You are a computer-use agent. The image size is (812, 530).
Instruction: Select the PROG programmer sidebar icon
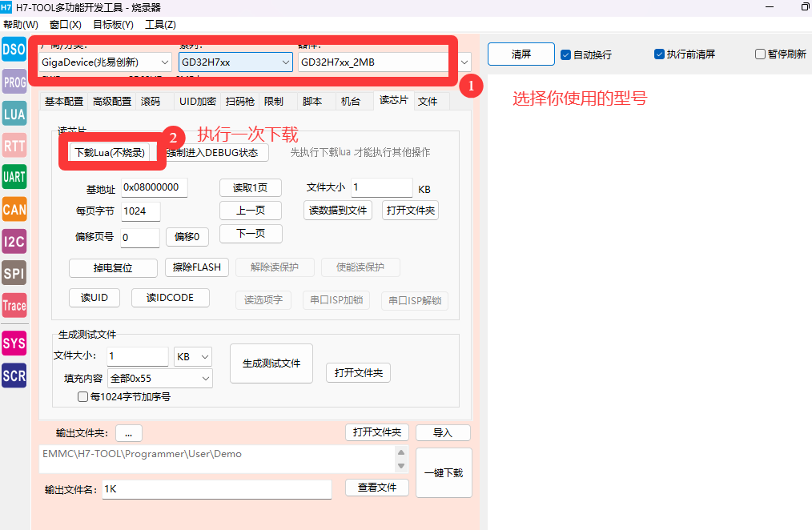click(x=14, y=82)
